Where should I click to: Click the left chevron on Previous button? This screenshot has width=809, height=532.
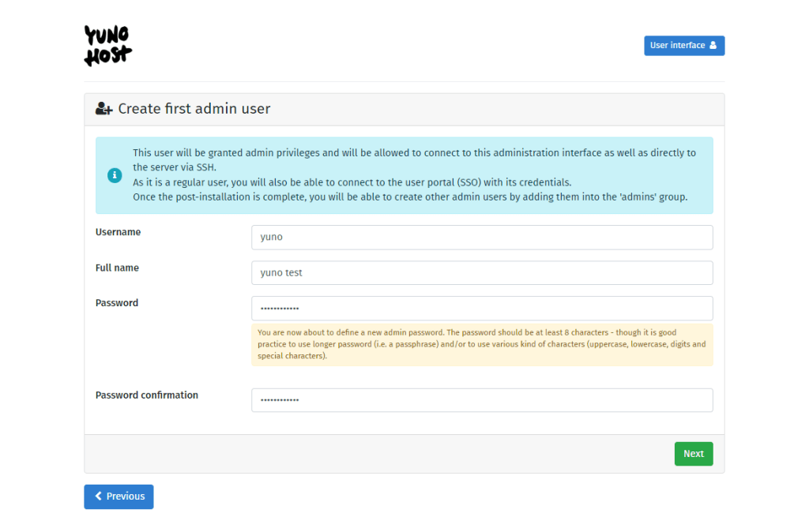[99, 496]
